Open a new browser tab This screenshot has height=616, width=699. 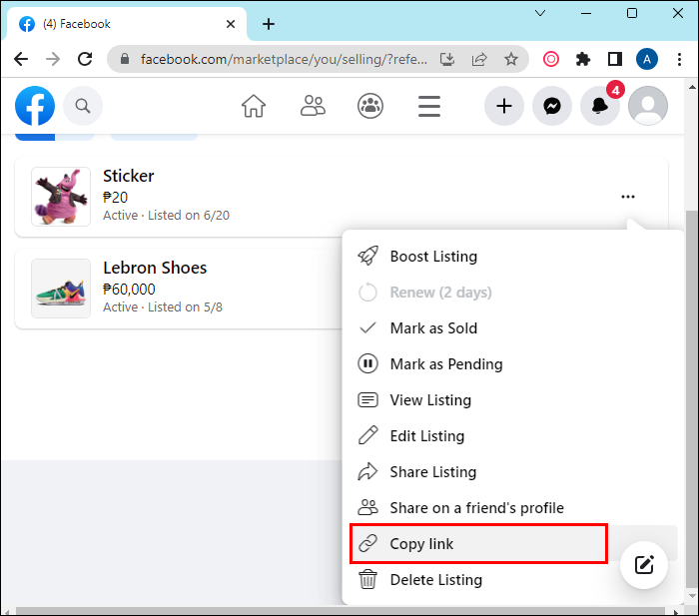tap(269, 24)
